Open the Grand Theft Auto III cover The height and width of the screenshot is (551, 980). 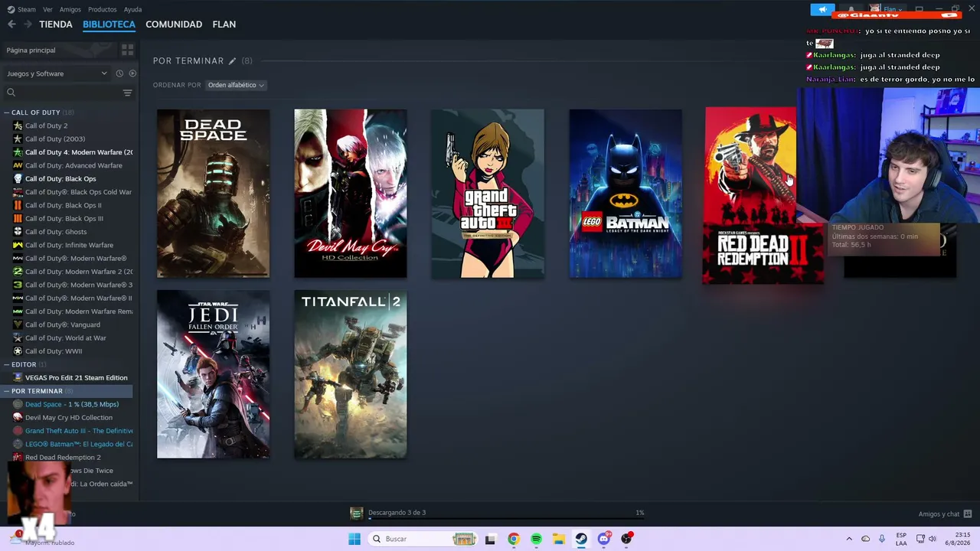pos(488,194)
